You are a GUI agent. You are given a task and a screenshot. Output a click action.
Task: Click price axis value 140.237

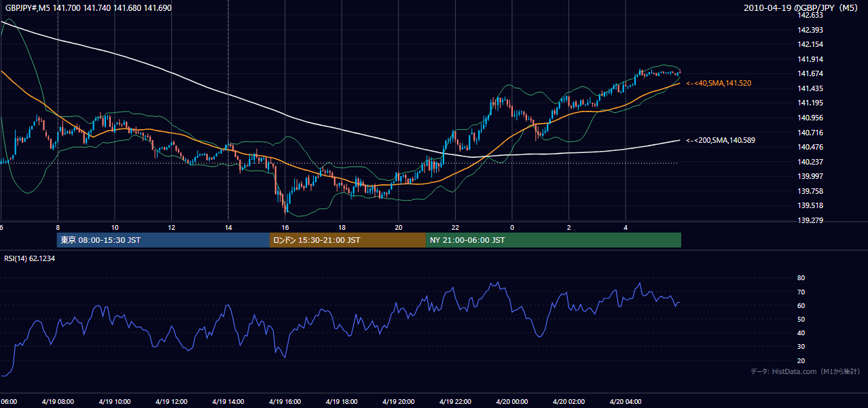(x=810, y=162)
